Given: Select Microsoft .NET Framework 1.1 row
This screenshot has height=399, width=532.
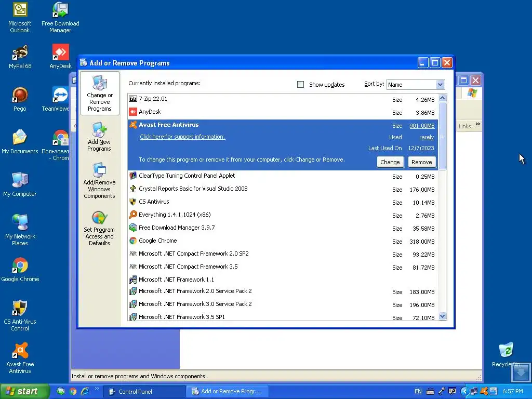Looking at the screenshot, I should tap(283, 280).
